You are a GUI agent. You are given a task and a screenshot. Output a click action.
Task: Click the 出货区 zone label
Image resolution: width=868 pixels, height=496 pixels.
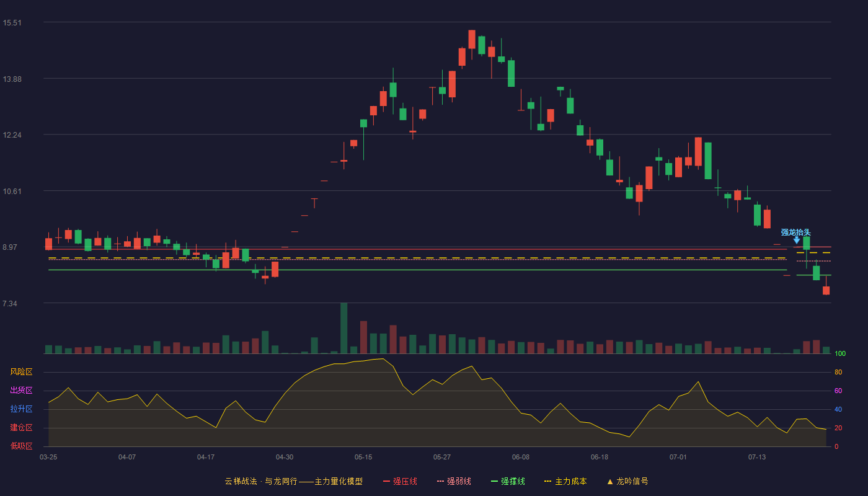(21, 391)
